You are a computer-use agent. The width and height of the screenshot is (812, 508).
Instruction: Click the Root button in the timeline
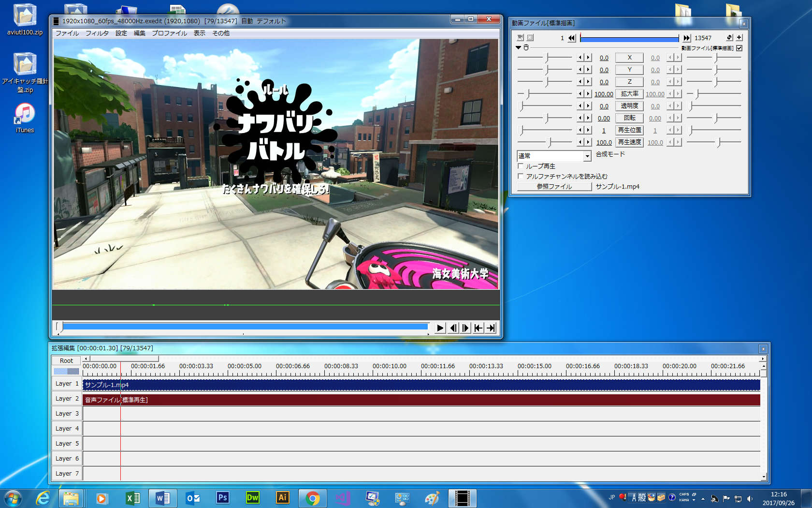[x=66, y=360]
